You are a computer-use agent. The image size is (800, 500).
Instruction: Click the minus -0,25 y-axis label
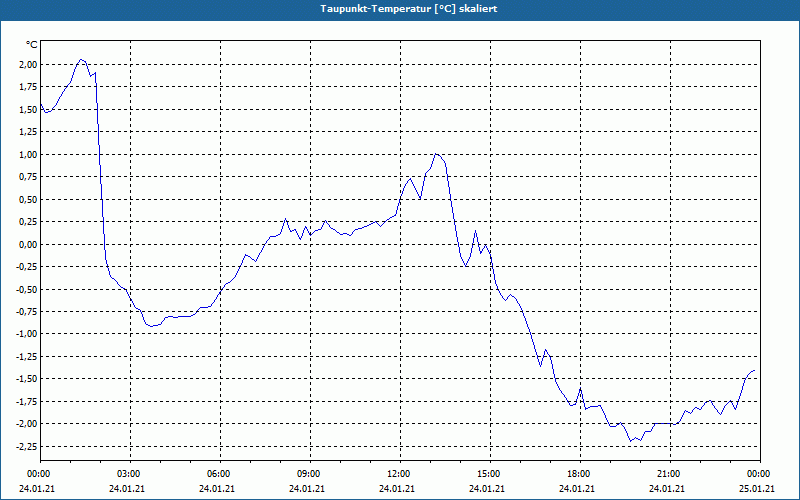(27, 266)
